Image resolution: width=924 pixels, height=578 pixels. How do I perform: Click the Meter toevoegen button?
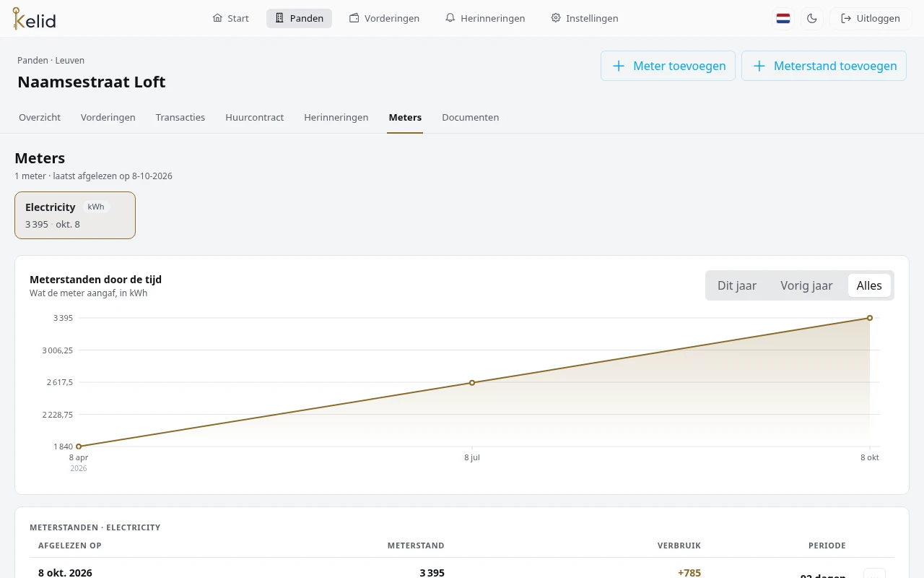(668, 66)
